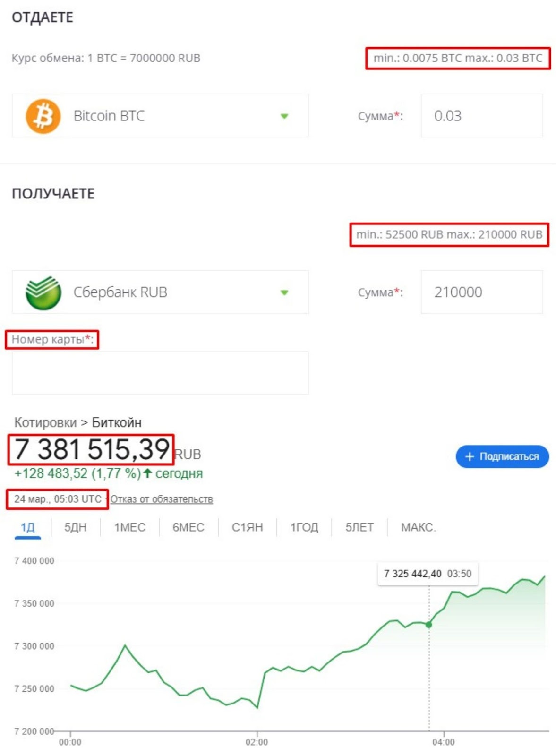
Task: Click the green up-arrow next to сегодня
Action: (x=147, y=473)
